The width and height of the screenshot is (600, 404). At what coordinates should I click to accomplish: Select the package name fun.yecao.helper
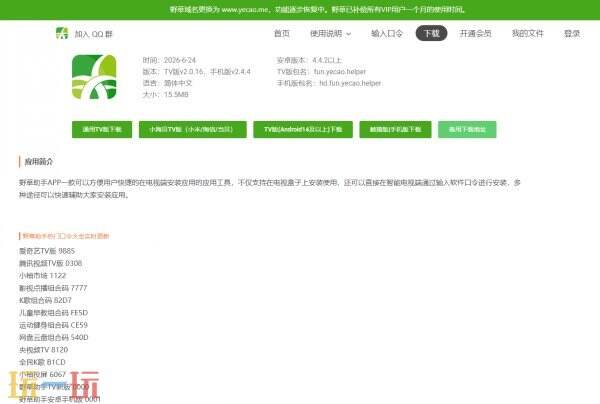340,72
